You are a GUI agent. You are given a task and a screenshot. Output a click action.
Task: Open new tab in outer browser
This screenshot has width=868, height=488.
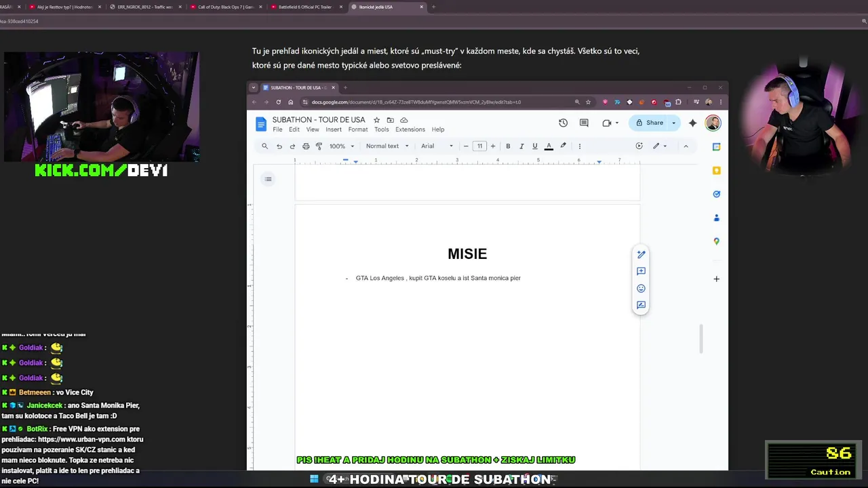pos(433,7)
